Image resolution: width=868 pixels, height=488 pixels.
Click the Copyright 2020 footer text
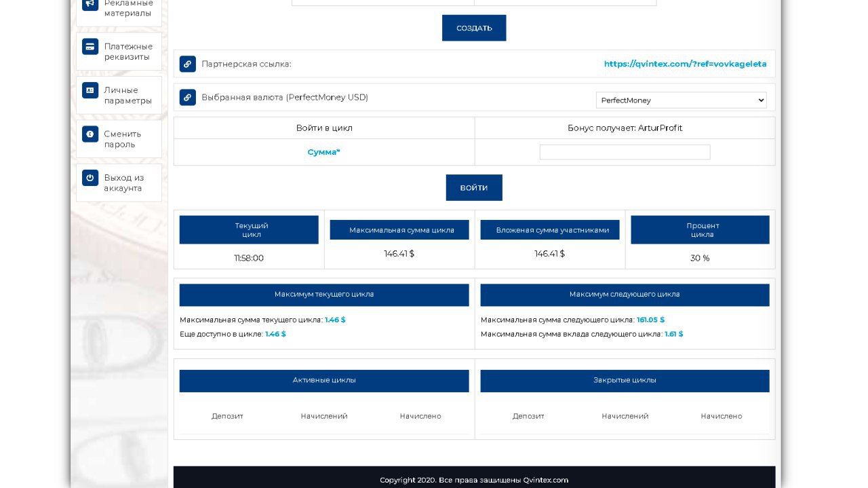coord(474,480)
